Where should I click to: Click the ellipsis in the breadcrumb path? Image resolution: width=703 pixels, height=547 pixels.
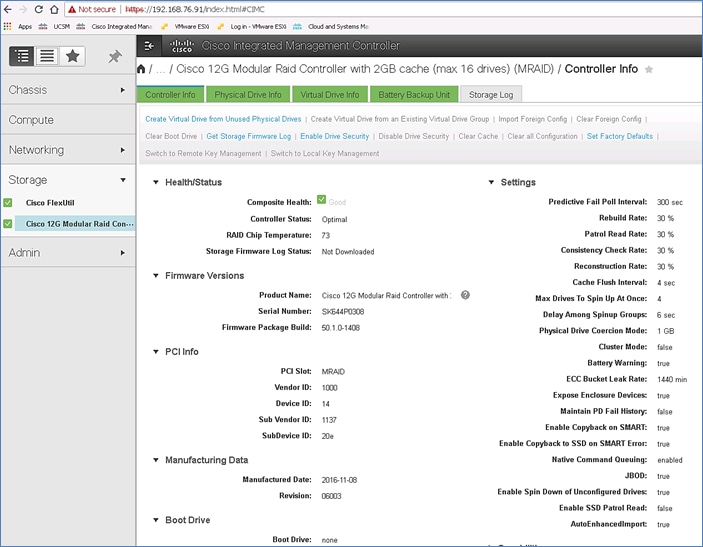pyautogui.click(x=161, y=69)
